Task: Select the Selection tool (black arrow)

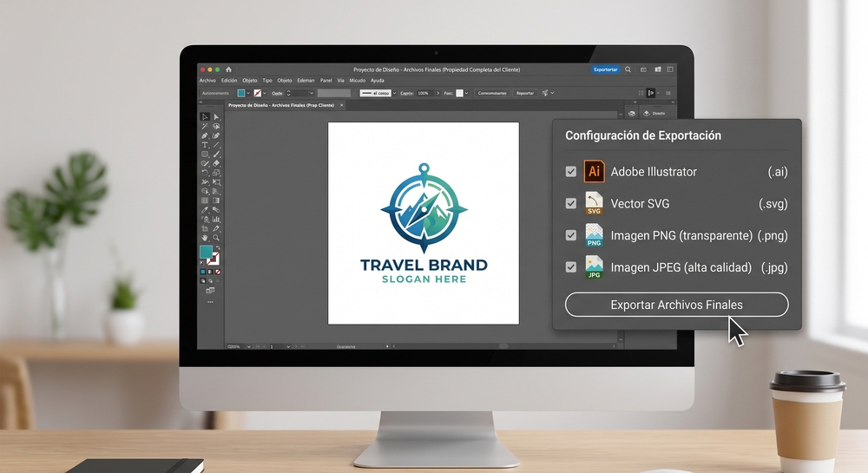Action: click(205, 116)
